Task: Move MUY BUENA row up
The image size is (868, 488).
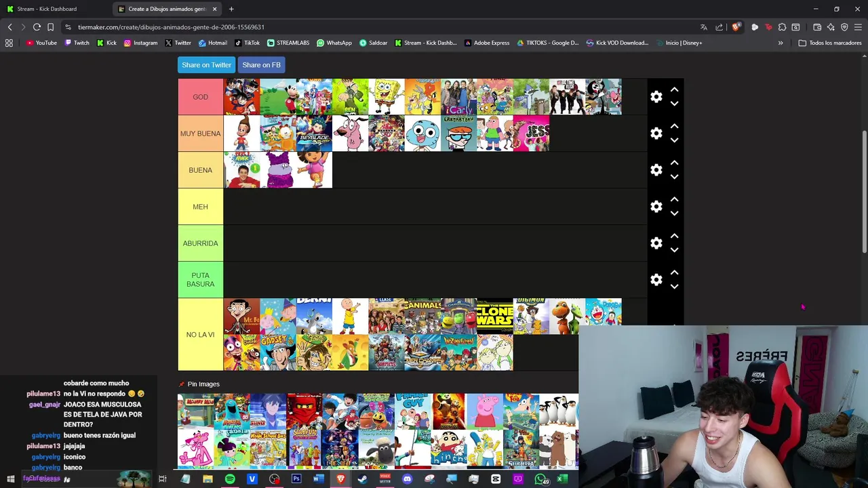Action: click(x=674, y=126)
